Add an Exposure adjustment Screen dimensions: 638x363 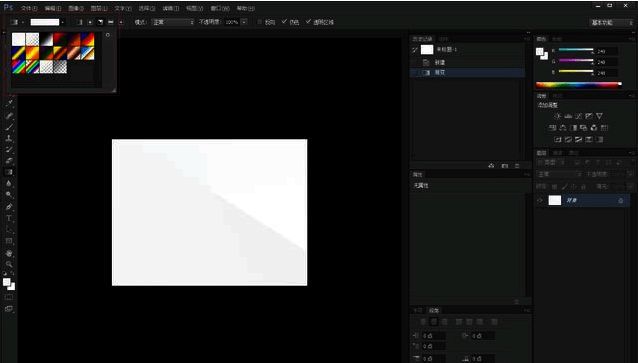pyautogui.click(x=589, y=116)
